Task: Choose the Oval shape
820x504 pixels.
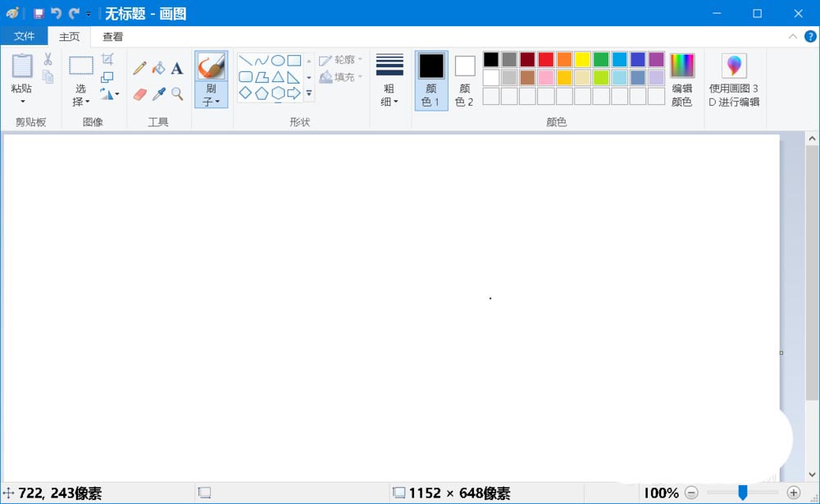Action: [x=278, y=61]
